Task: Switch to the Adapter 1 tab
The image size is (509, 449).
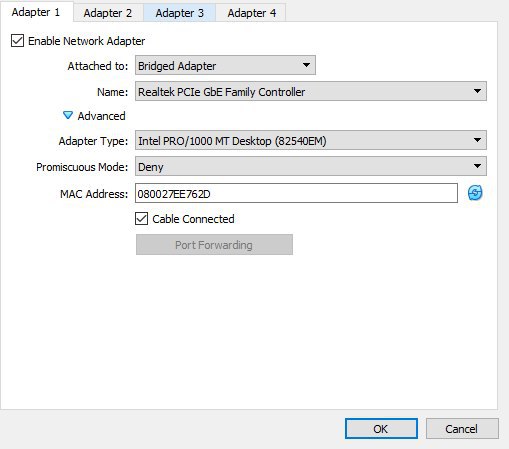Action: point(36,12)
